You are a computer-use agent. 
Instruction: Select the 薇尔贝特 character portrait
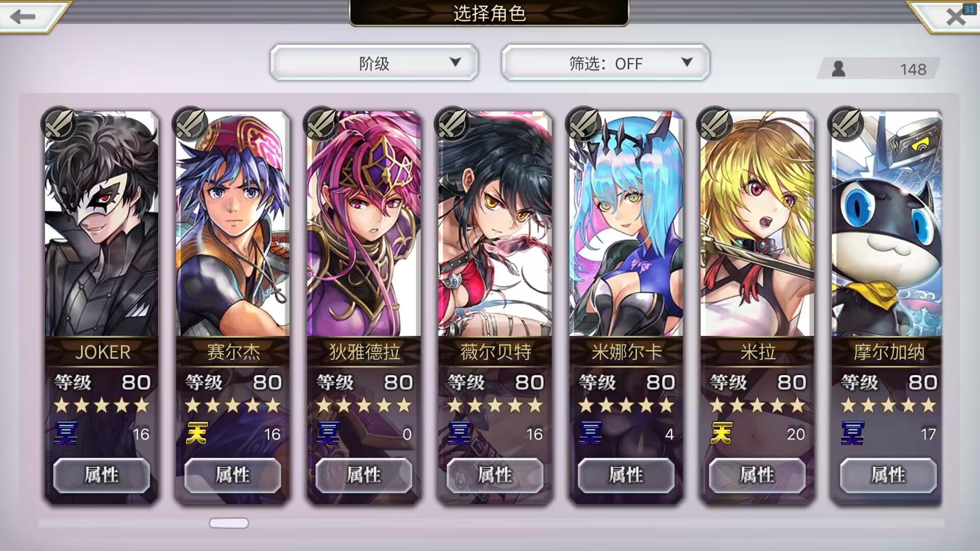click(x=495, y=223)
